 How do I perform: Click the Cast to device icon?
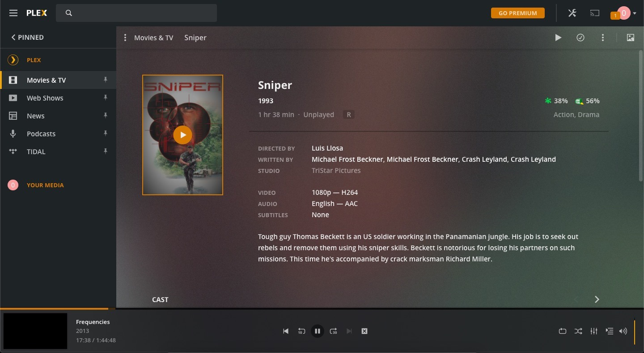point(595,13)
